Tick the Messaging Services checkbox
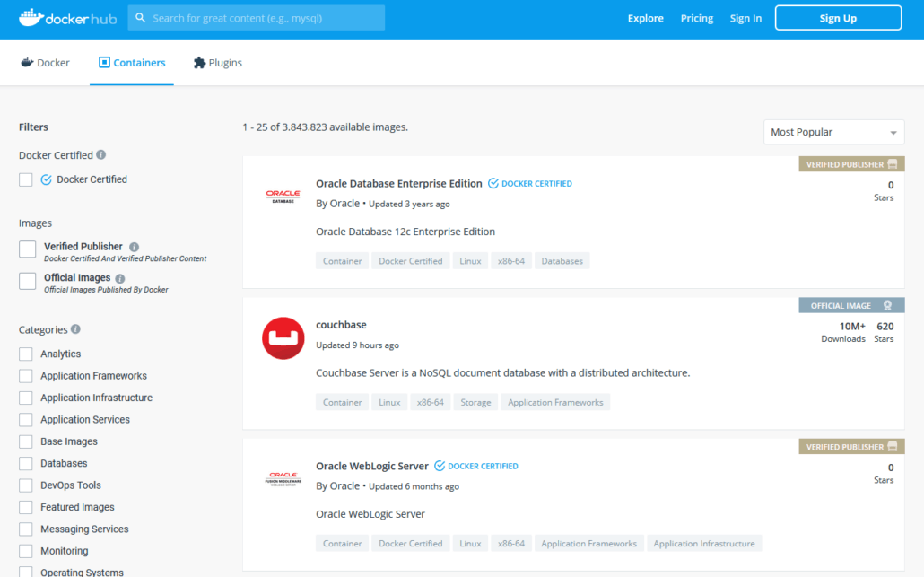Screen dimensions: 924x577 [x=26, y=529]
